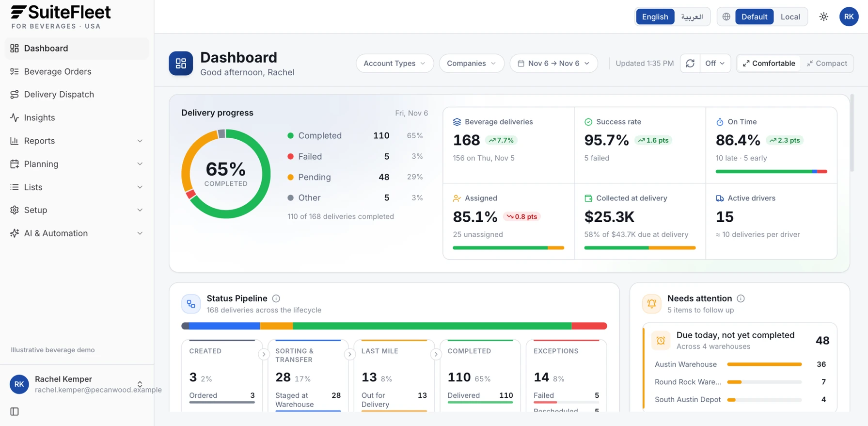Click the globe region icon

pos(726,17)
